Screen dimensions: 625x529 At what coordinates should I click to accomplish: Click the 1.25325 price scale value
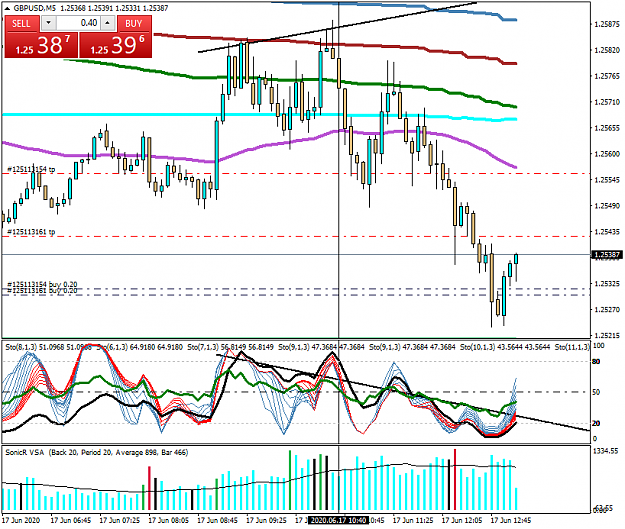pos(607,283)
